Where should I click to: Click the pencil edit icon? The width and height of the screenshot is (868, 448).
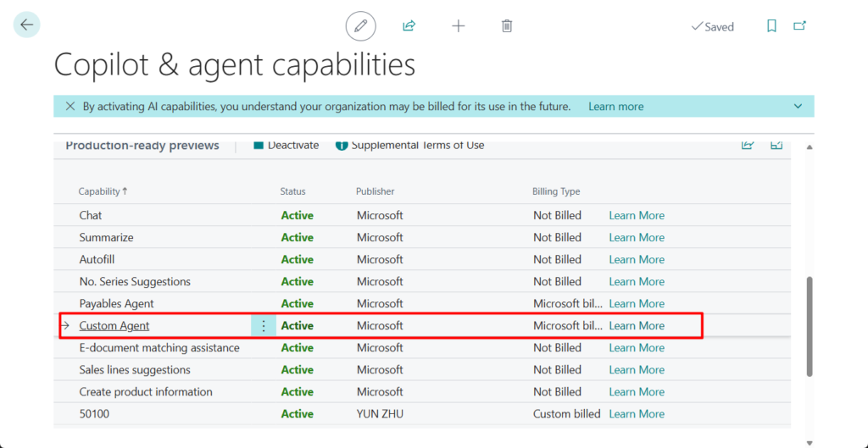click(360, 26)
